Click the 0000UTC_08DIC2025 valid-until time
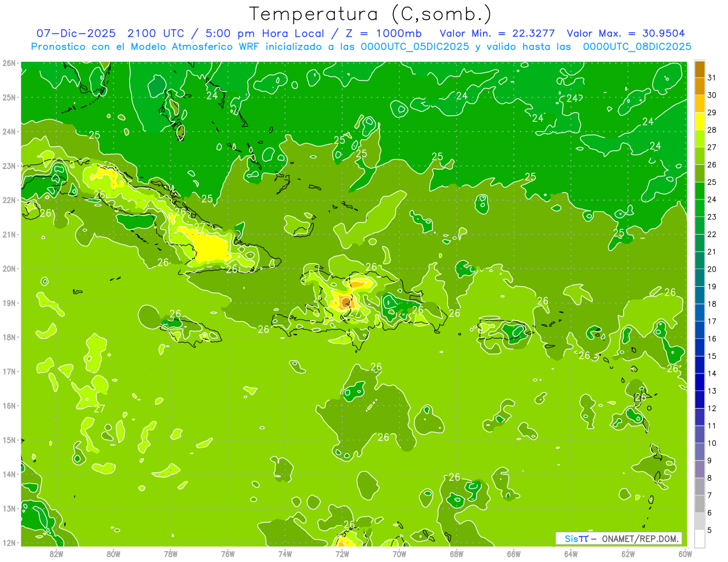The image size is (728, 562). click(x=637, y=47)
